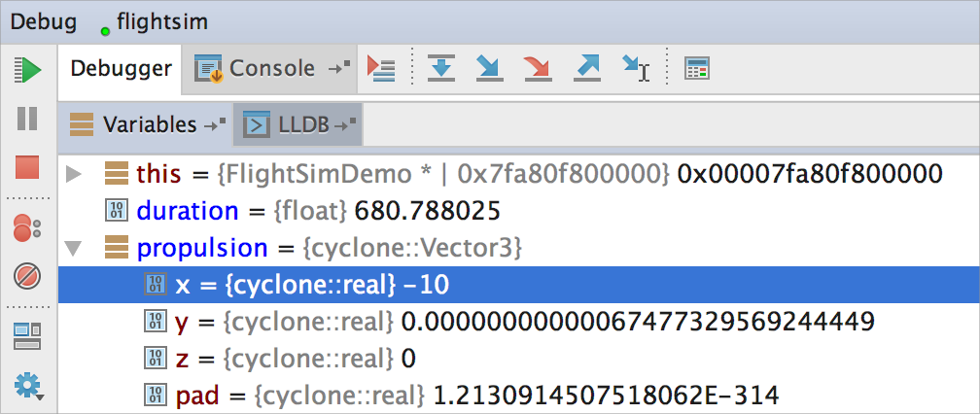Open the LLDB tab
The height and width of the screenshot is (414, 980).
pyautogui.click(x=297, y=125)
